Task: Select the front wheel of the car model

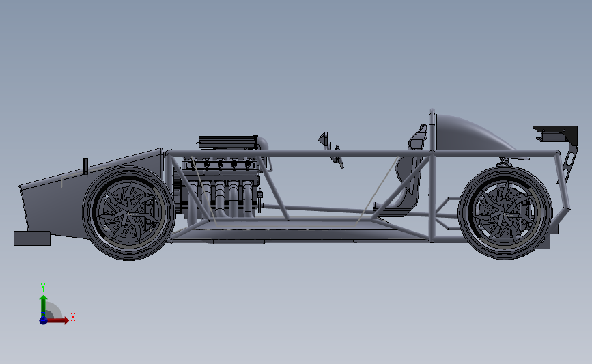Action: pos(129,213)
